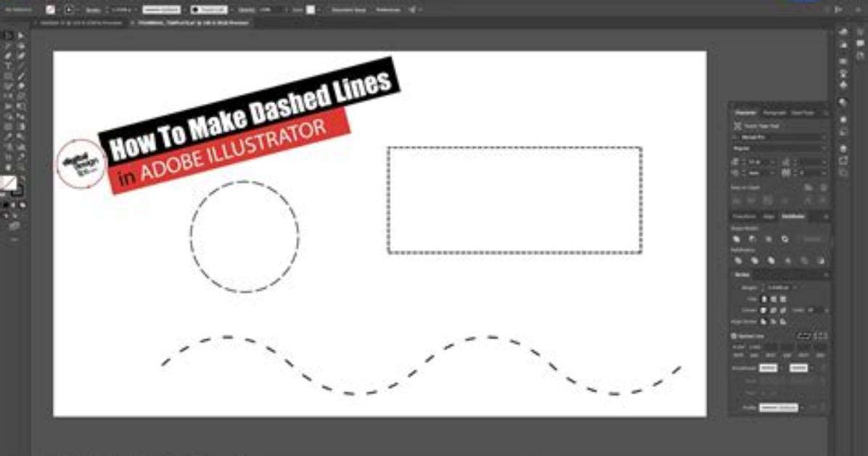The height and width of the screenshot is (456, 868).
Task: Click the Merge pathfinder icon
Action: point(771,261)
